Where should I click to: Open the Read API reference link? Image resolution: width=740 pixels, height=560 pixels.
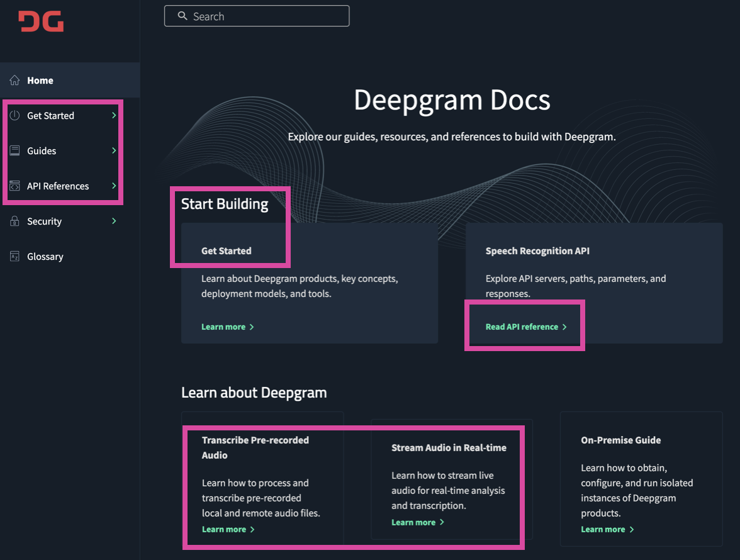point(526,327)
